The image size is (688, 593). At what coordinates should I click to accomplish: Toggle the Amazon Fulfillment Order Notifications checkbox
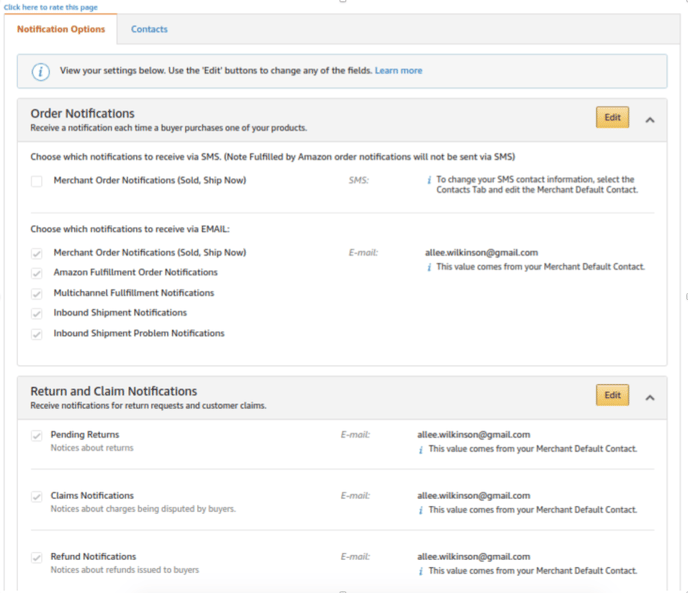(x=37, y=273)
